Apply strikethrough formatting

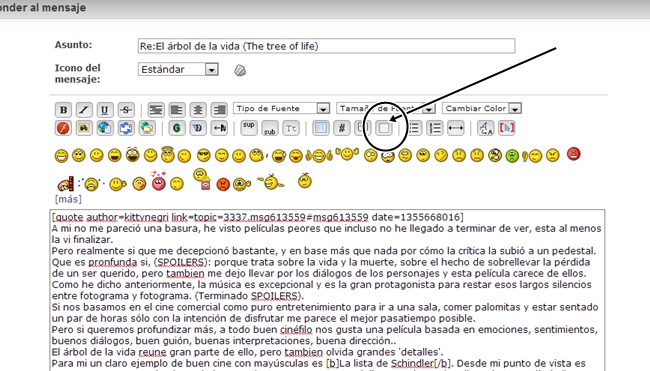[126, 110]
